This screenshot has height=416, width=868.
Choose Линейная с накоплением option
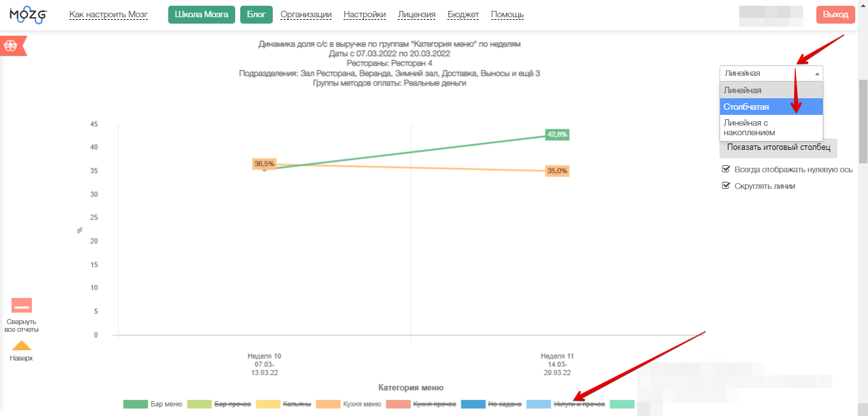pos(771,128)
